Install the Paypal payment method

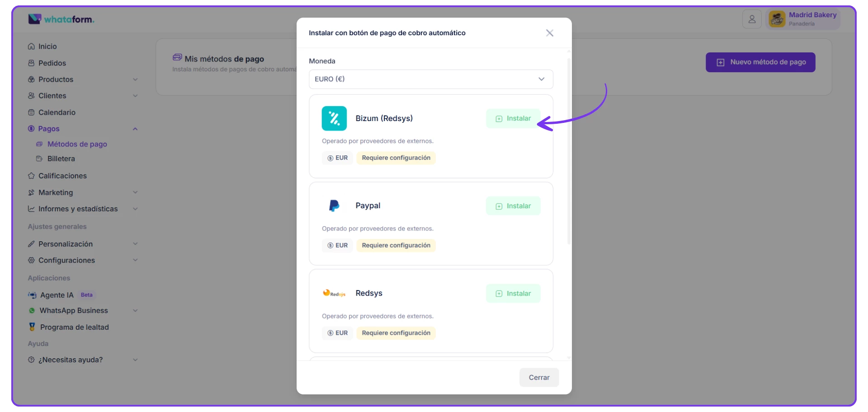513,206
